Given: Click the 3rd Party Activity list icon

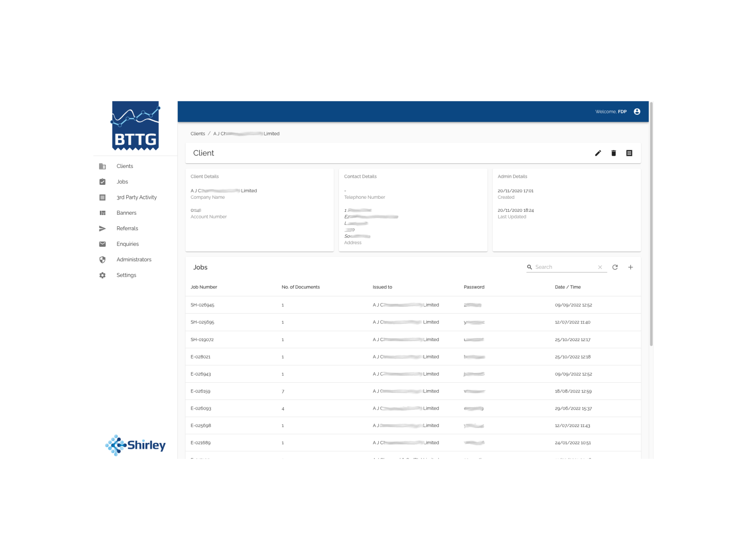Looking at the screenshot, I should tap(102, 197).
